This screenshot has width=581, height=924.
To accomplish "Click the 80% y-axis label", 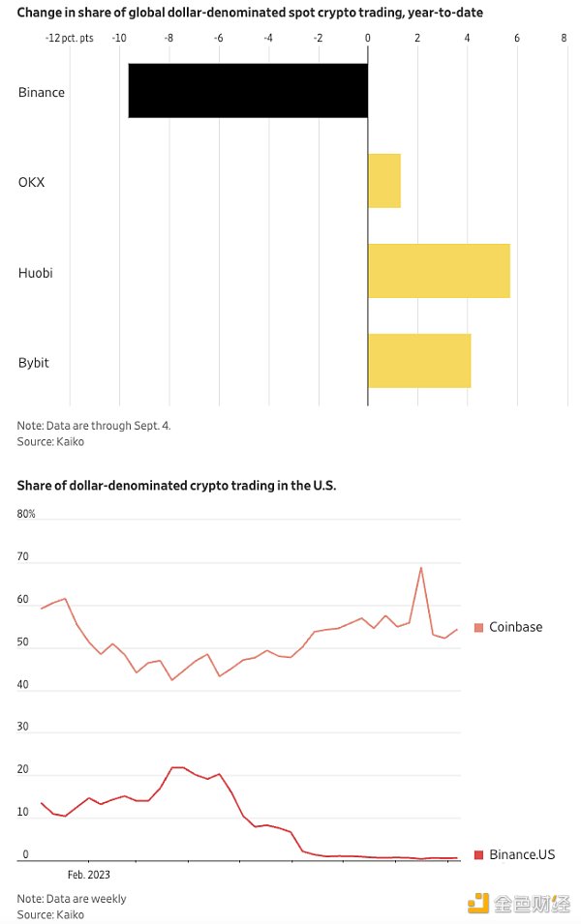I will [x=26, y=514].
